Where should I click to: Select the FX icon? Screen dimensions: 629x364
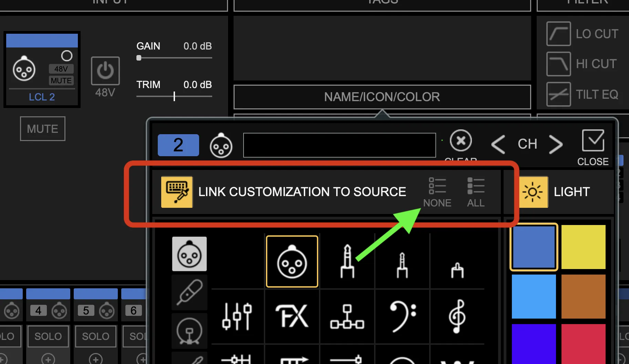[x=292, y=316]
